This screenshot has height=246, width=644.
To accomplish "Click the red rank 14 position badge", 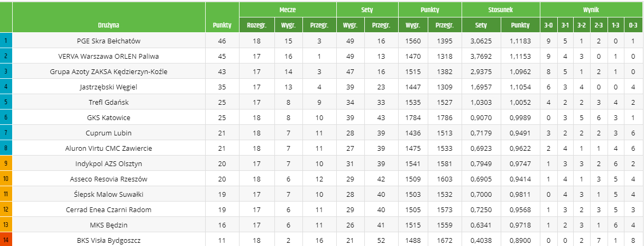I will point(6,241).
